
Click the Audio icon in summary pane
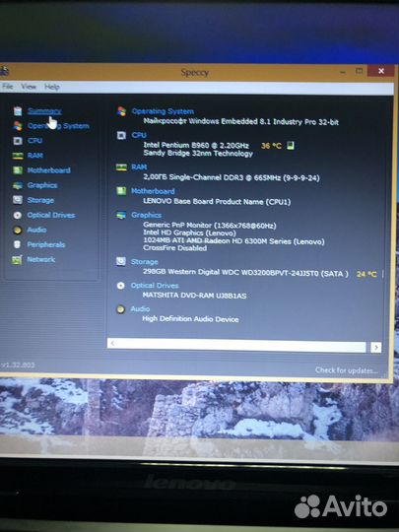coord(120,309)
